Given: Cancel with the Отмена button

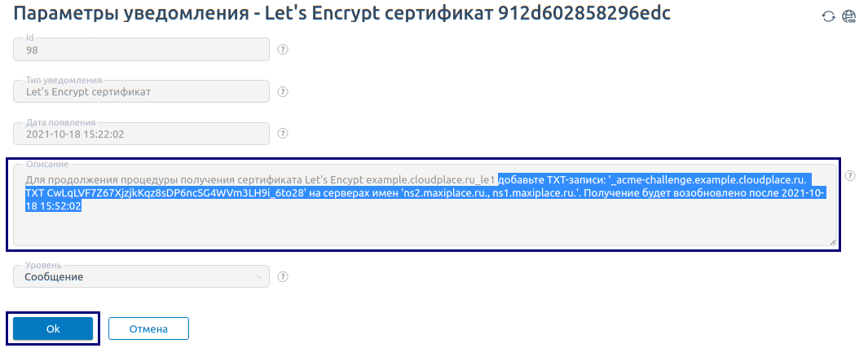Looking at the screenshot, I should point(148,328).
